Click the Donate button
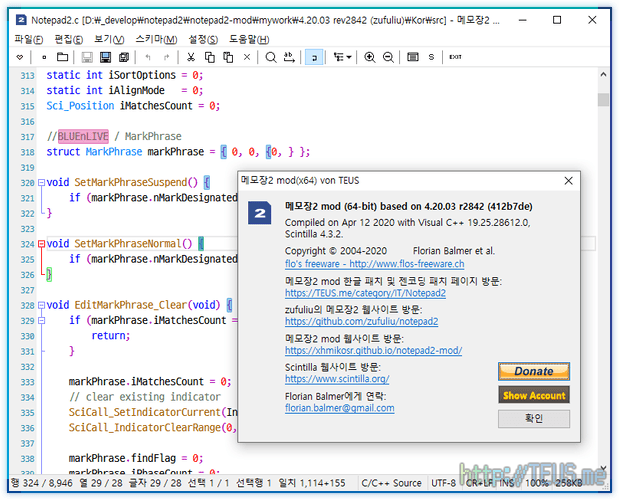 click(534, 371)
